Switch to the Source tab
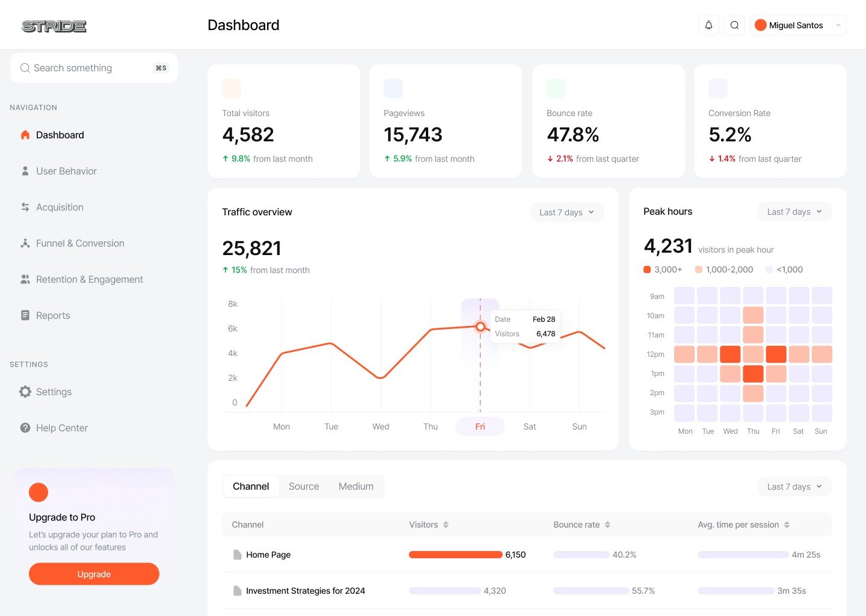This screenshot has width=866, height=616. 304,486
